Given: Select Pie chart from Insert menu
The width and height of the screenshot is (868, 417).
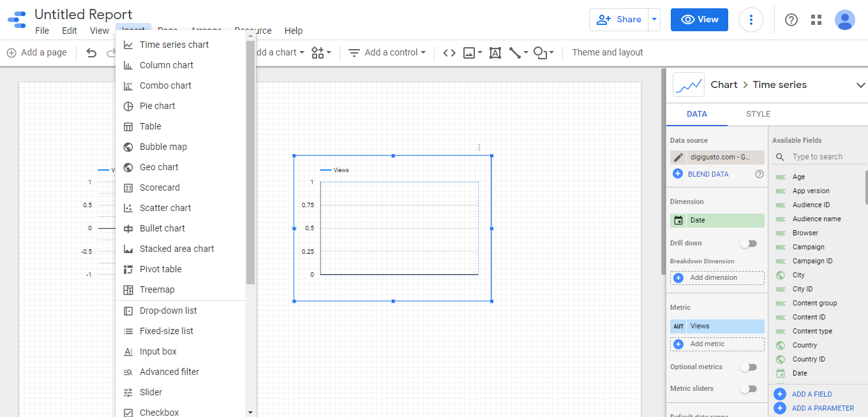Looking at the screenshot, I should point(157,106).
